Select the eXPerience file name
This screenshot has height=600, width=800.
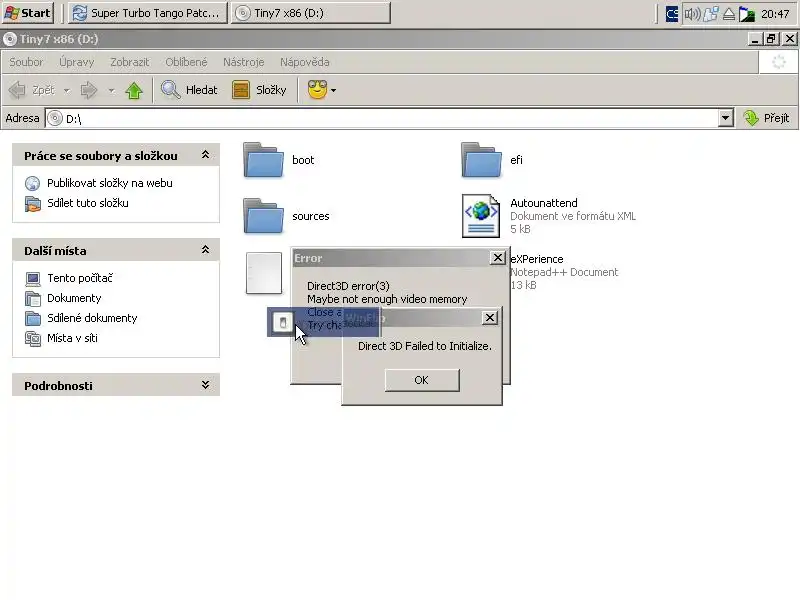pyautogui.click(x=537, y=259)
